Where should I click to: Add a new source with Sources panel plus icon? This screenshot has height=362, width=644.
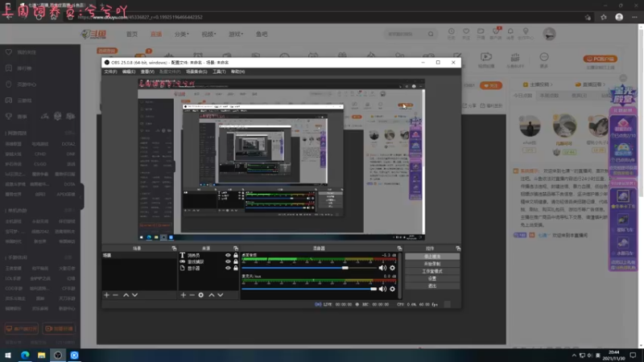point(184,295)
